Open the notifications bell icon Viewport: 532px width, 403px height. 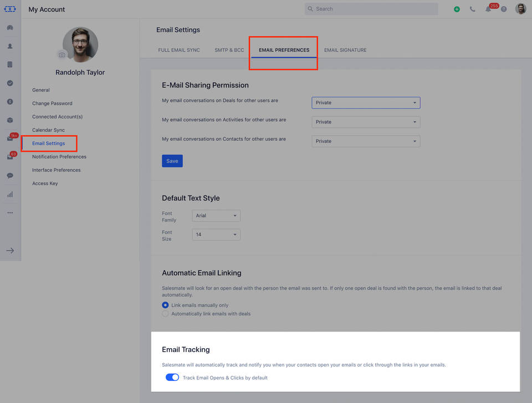[488, 9]
